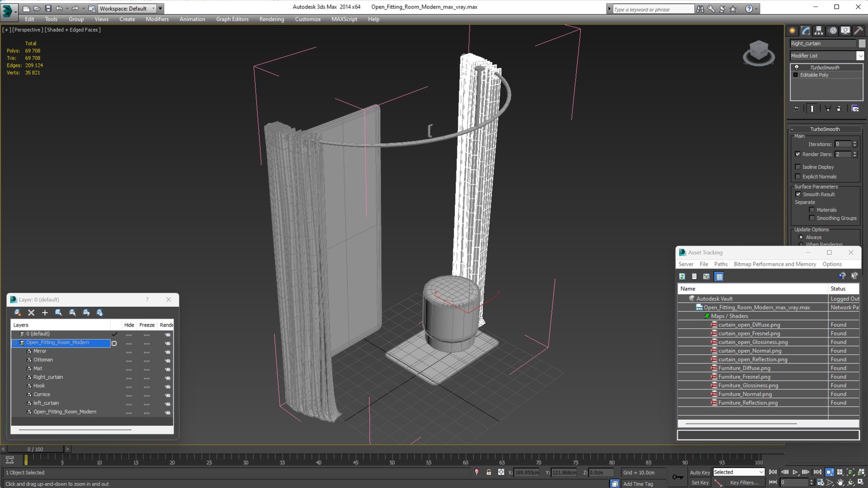
Task: Click the Auto Key button
Action: click(x=699, y=472)
